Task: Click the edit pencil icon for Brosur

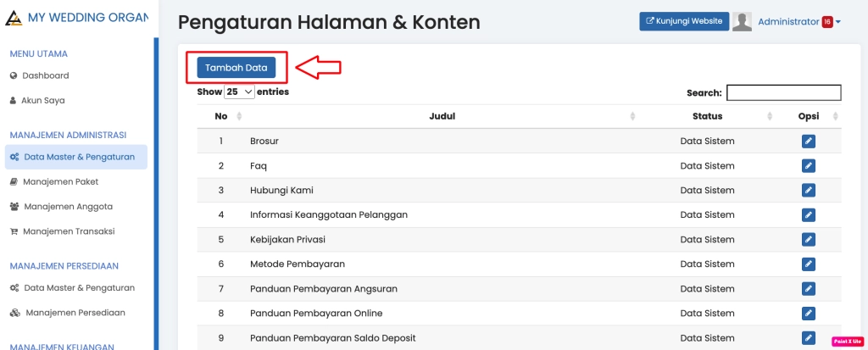Action: [808, 142]
